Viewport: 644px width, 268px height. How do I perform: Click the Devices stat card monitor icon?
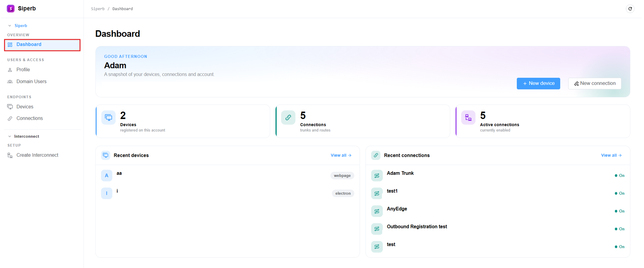coord(109,117)
